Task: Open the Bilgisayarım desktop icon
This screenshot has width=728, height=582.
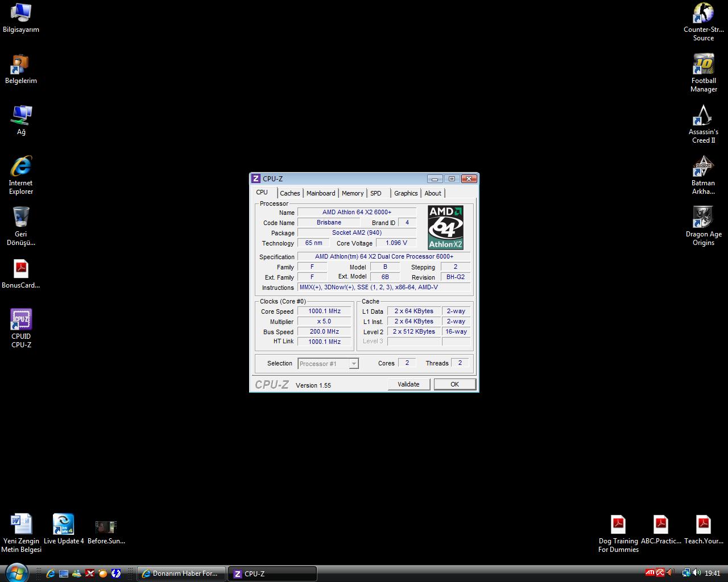Action: (21, 18)
